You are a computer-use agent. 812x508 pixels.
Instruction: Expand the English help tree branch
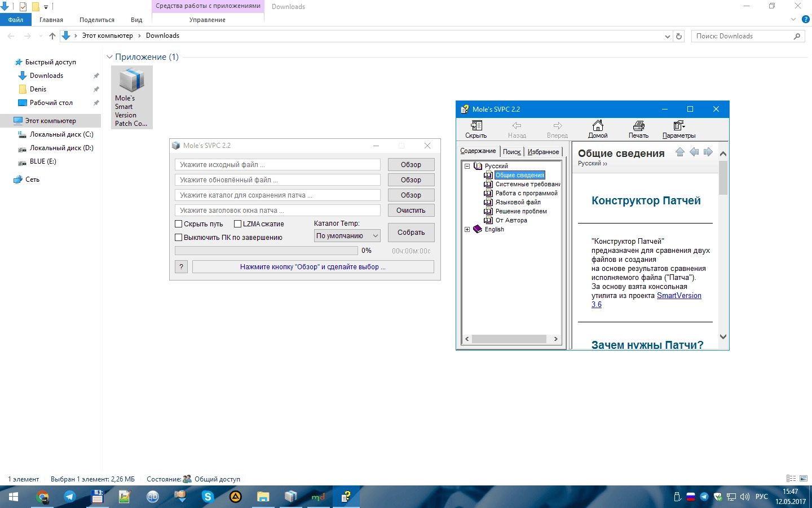point(467,229)
